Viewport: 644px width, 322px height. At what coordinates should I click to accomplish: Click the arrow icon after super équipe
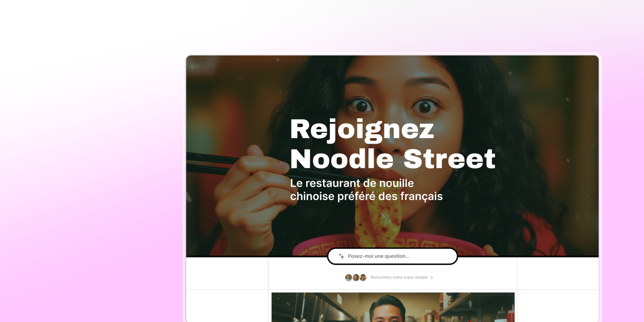[431, 277]
